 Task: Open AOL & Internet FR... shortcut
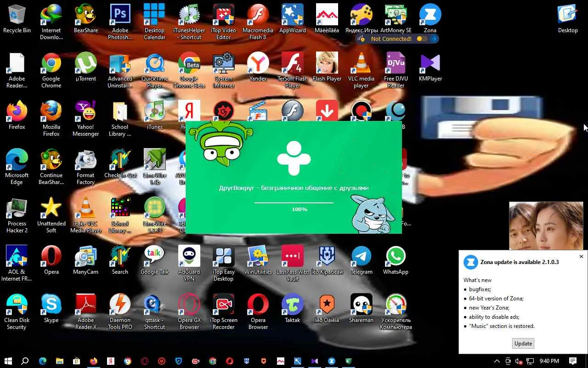coord(17,264)
